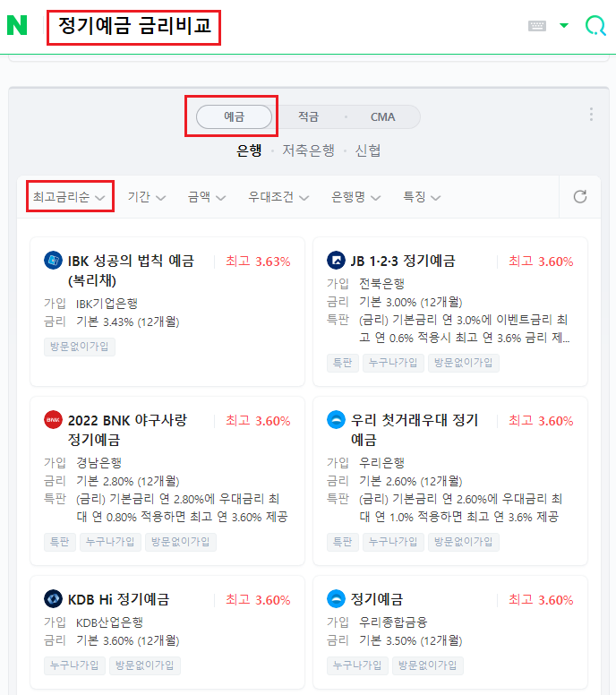Click the IBK기업은행 bank name text
The image size is (616, 695).
click(107, 304)
